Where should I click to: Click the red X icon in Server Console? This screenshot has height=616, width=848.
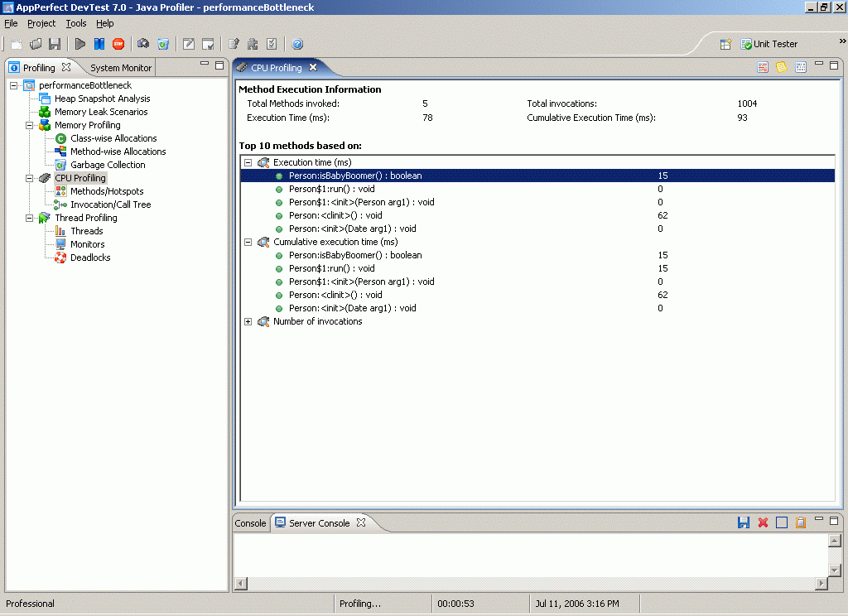pyautogui.click(x=763, y=522)
